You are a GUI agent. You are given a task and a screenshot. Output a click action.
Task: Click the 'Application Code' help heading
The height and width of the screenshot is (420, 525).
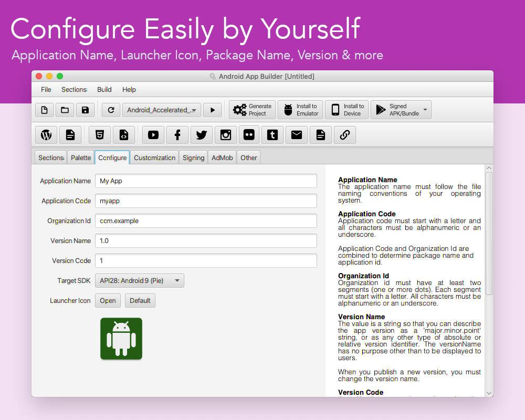[366, 214]
